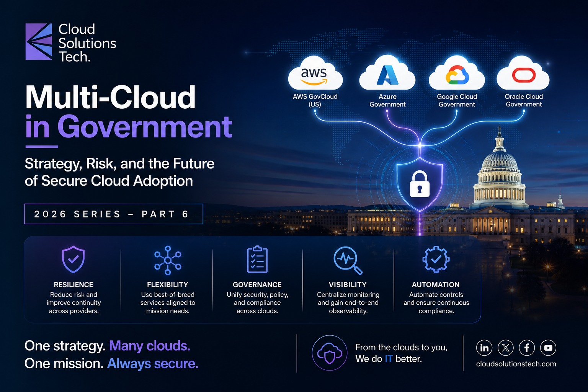Open the LinkedIn social icon
The width and height of the screenshot is (588, 392).
pos(484,348)
